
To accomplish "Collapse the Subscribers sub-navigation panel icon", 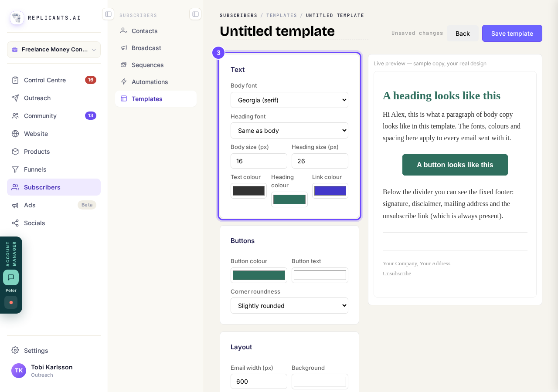I will coord(195,14).
